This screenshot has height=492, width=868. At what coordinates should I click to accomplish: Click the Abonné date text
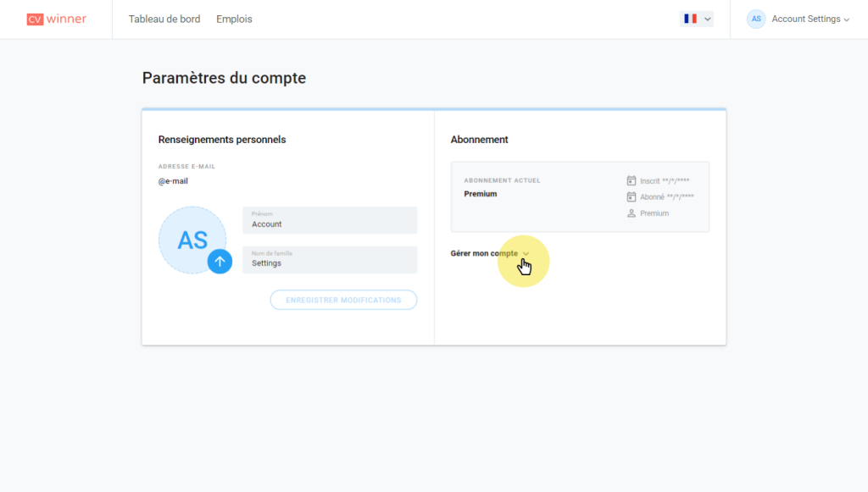pyautogui.click(x=667, y=196)
